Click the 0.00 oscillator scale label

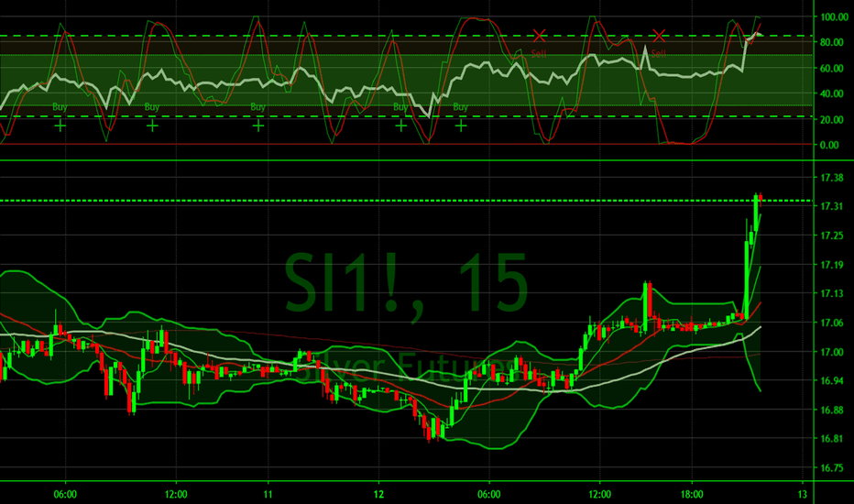(x=829, y=145)
